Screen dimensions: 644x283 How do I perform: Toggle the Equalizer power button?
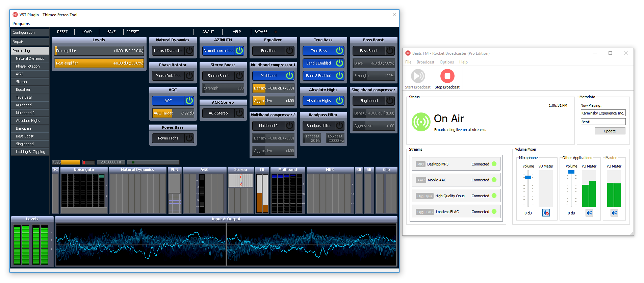click(289, 51)
